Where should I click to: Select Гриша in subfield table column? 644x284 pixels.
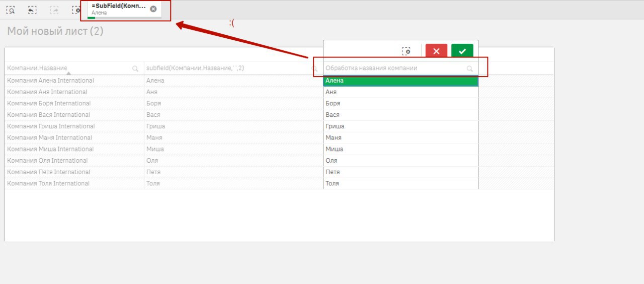coord(233,126)
